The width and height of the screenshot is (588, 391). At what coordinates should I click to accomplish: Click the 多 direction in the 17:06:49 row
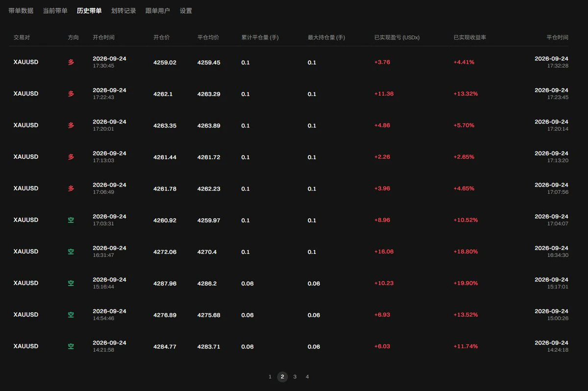(x=71, y=189)
